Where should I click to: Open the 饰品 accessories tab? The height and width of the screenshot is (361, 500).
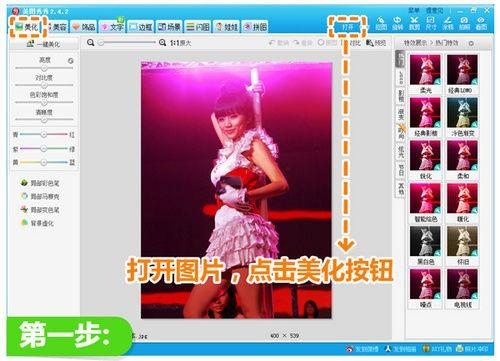click(84, 27)
